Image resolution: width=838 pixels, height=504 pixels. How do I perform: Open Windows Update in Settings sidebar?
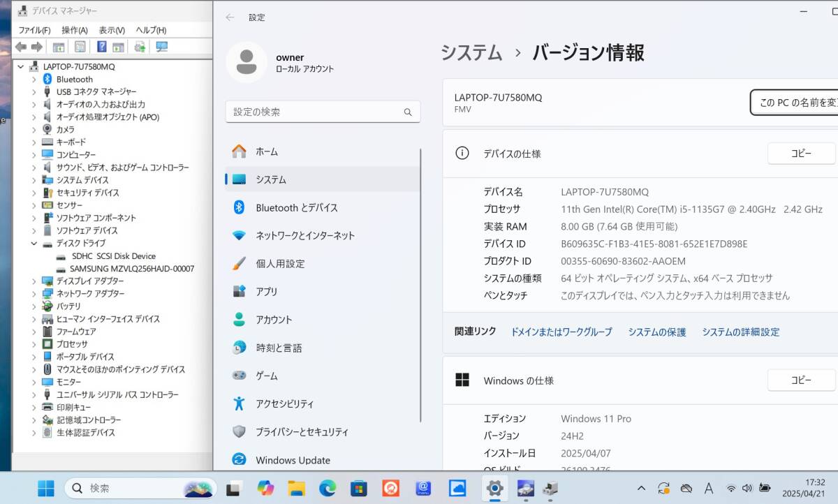pos(323,460)
